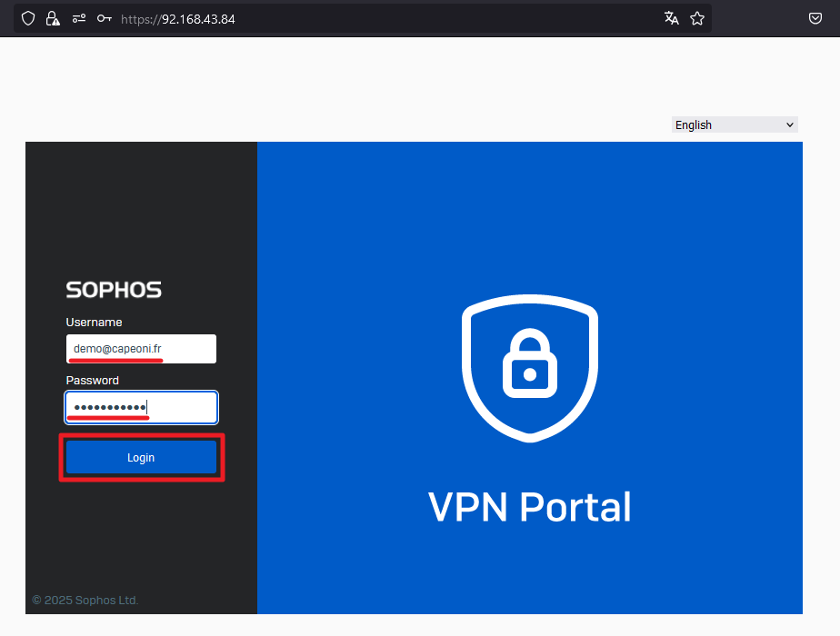
Task: Open the Pocket save icon
Action: pos(815,19)
